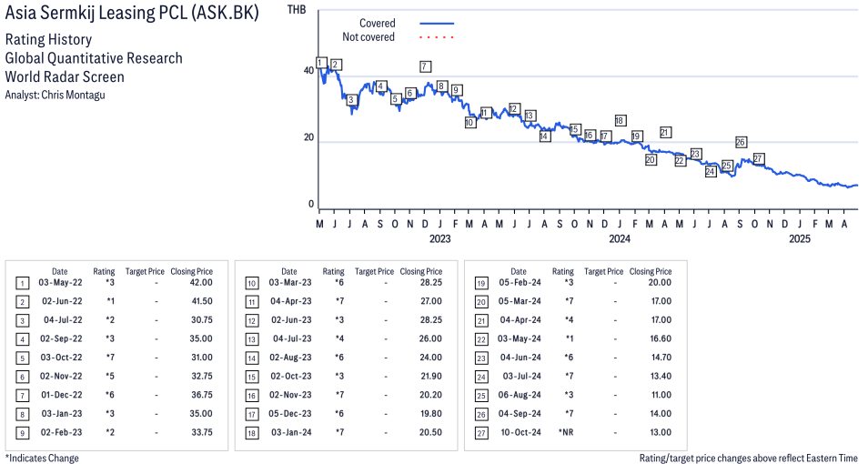The image size is (868, 464).
Task: Click the numbered box 9 in the first table
Action: point(22,433)
